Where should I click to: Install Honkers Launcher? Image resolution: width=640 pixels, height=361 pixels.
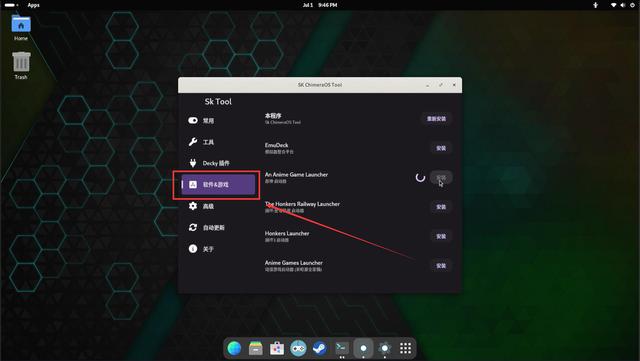[441, 236]
